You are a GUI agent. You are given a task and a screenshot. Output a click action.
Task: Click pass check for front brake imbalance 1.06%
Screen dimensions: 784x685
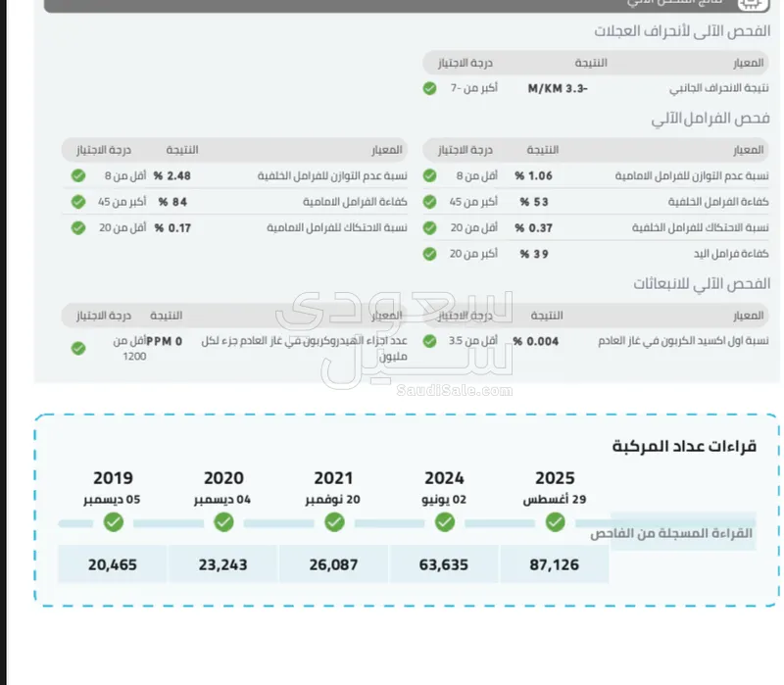(x=429, y=176)
